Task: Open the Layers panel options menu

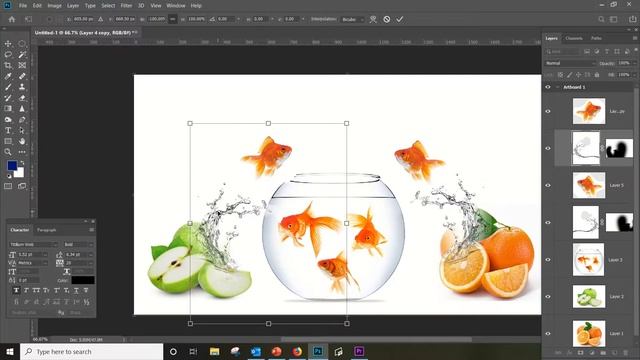Action: (635, 38)
